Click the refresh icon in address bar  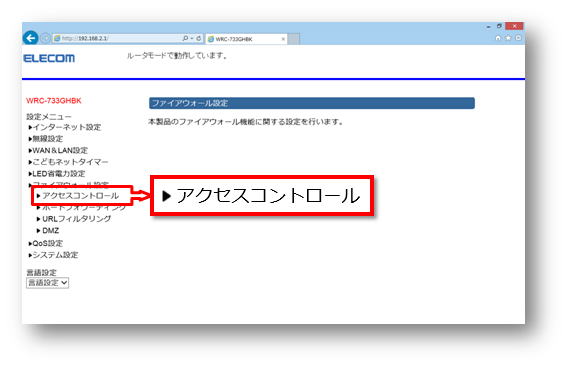point(199,38)
